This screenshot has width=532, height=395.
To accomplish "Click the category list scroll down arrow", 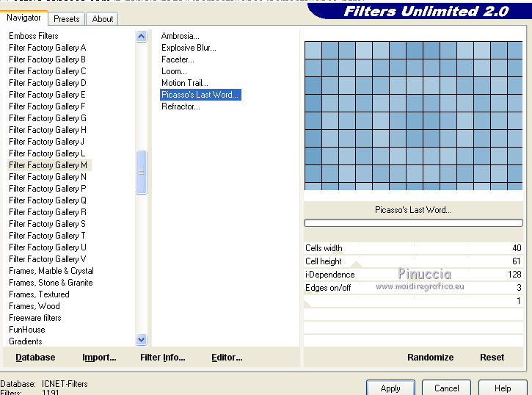I will point(142,339).
